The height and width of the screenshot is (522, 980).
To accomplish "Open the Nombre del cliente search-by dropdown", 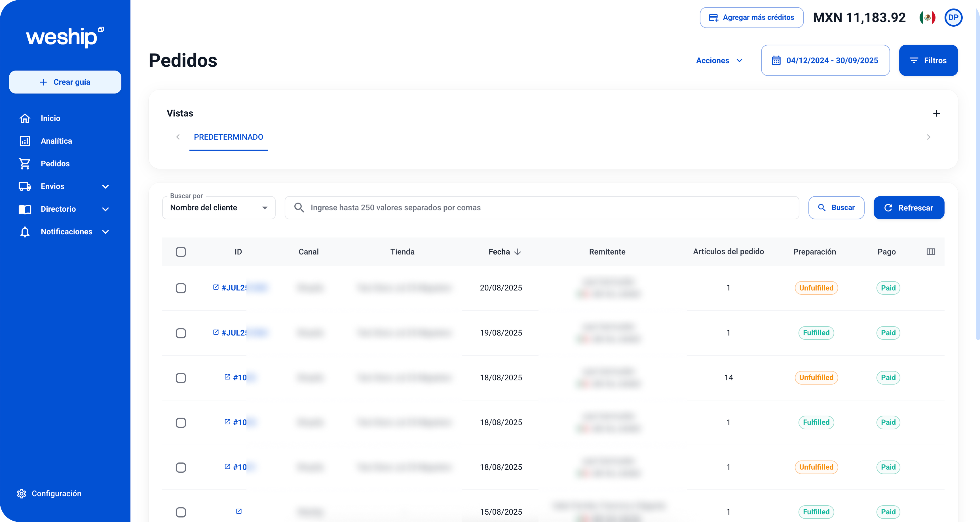I will click(x=219, y=208).
